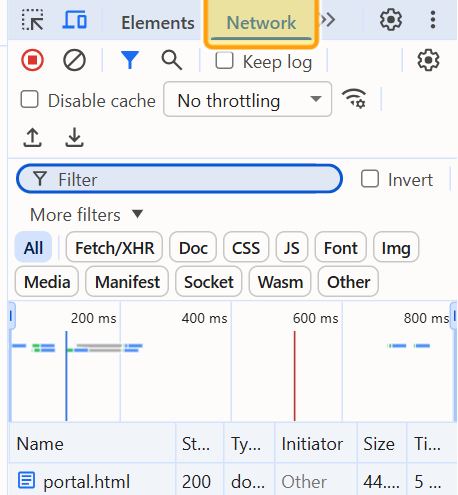Click the portal.html document icon
The width and height of the screenshot is (458, 495).
26,480
